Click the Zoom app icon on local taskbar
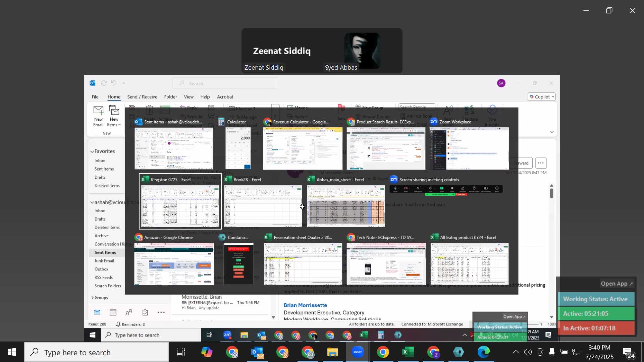The height and width of the screenshot is (362, 644). (358, 352)
